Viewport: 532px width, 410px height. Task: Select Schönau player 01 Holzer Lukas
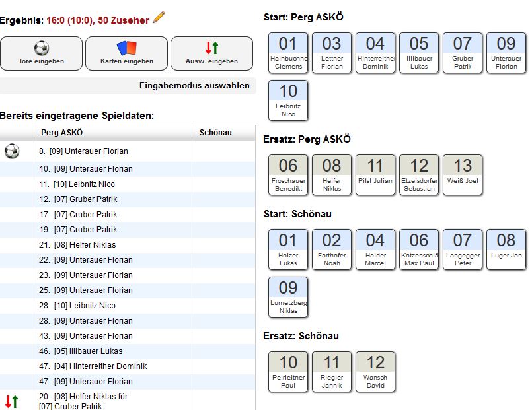[288, 250]
